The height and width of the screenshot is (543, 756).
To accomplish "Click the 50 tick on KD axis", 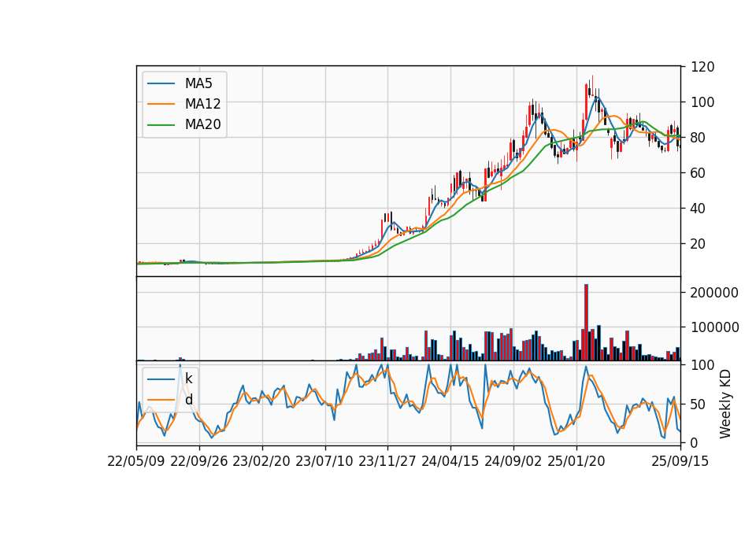I will coord(699,404).
